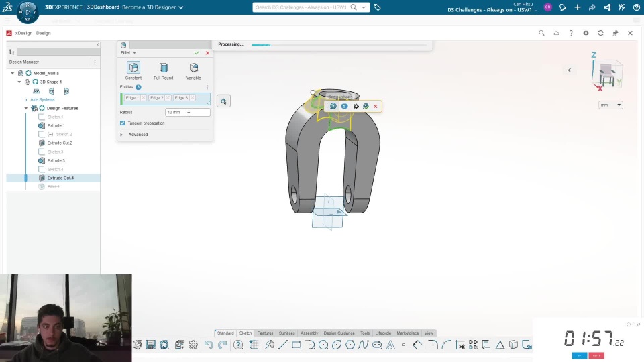The height and width of the screenshot is (362, 644).
Task: Select Sketch.3 in the design tree
Action: (55, 152)
